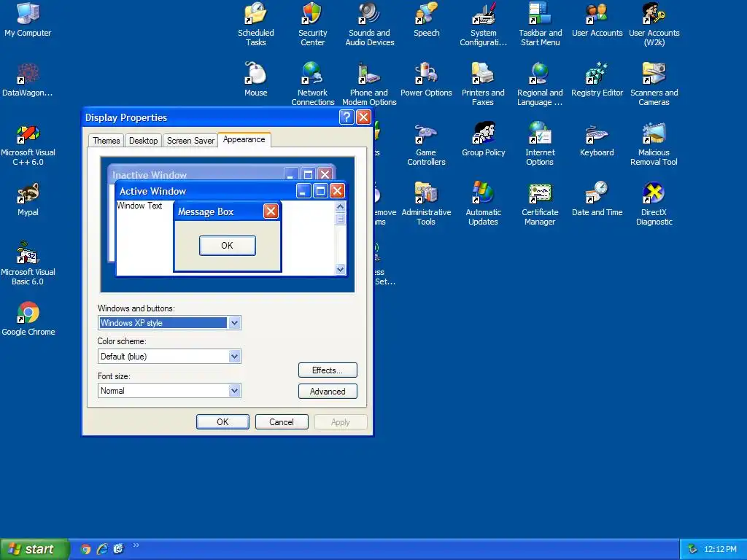Select the Registry Editor icon
747x560 pixels.
[x=597, y=79]
